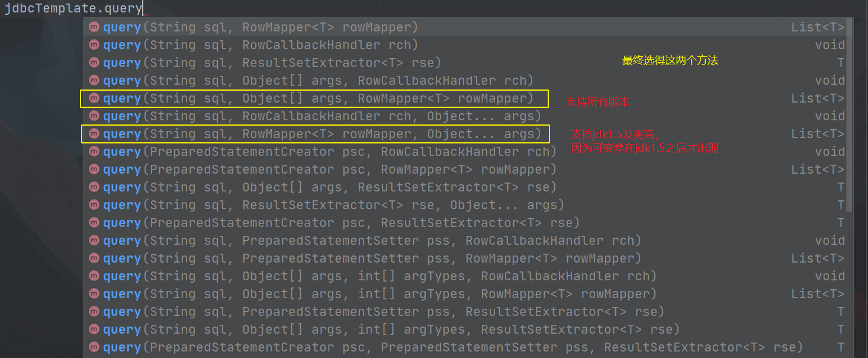Click method icon of query(String sql, ResultSetExtractor<T> rse)

[x=94, y=63]
